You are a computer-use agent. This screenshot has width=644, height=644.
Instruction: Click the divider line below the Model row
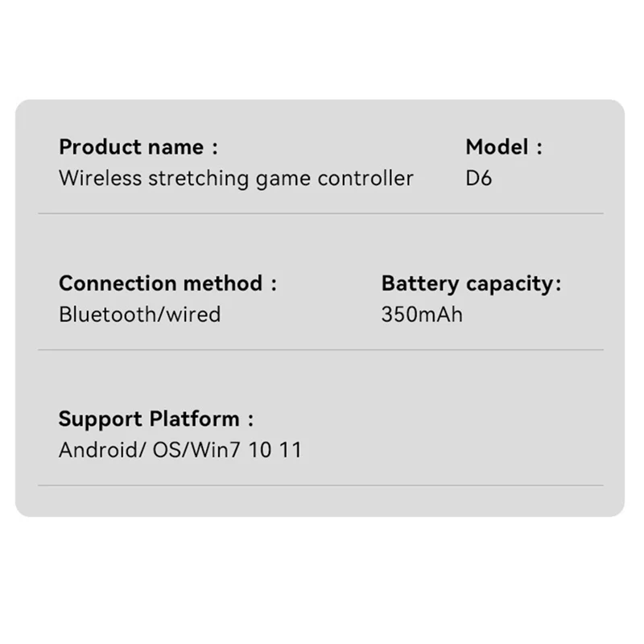click(x=320, y=213)
